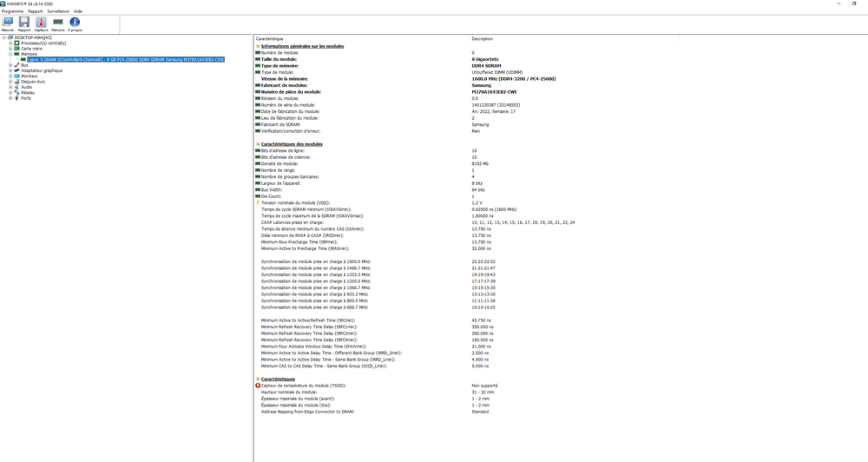This screenshot has height=462, width=868.
Task: Open the Programme menu
Action: [12, 11]
